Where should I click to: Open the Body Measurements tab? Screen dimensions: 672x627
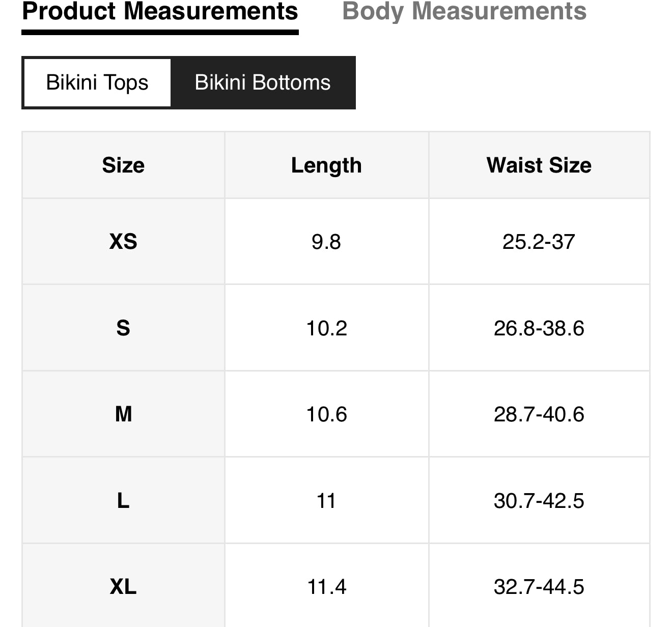click(x=464, y=11)
